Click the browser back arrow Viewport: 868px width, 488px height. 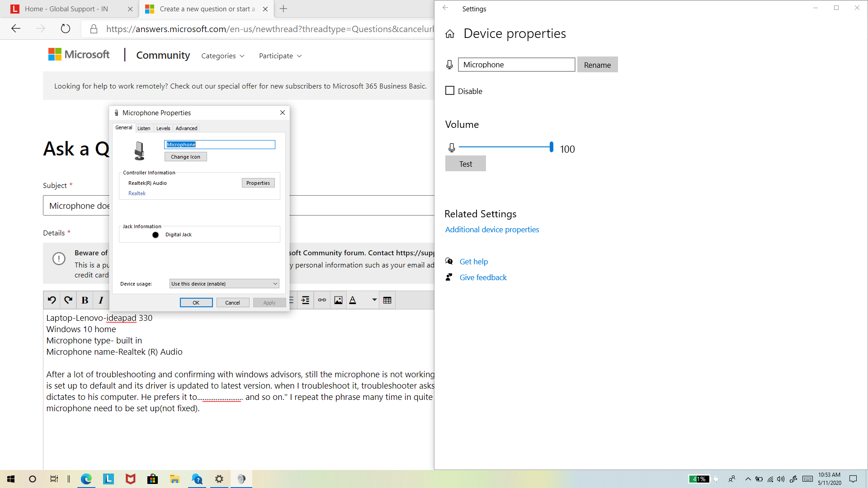[16, 29]
